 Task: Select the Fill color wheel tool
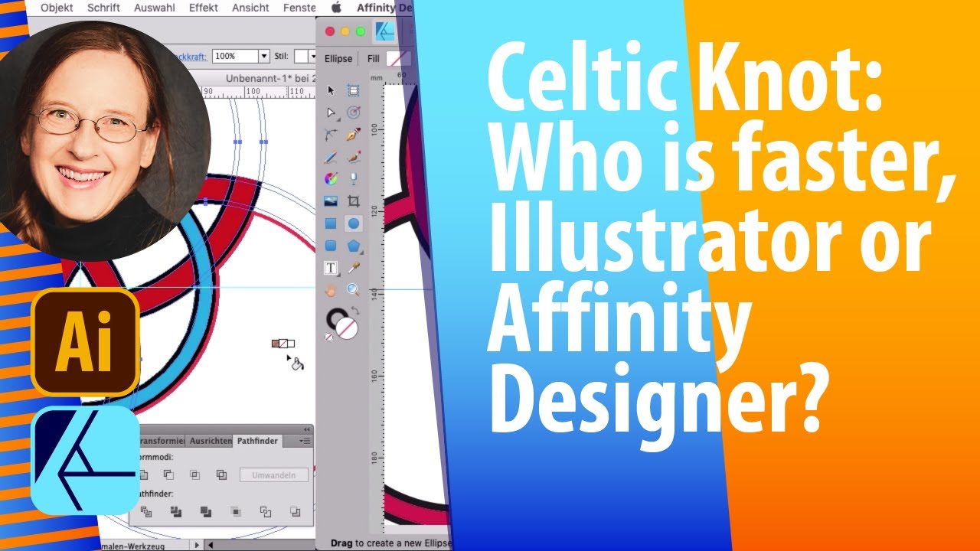tap(331, 179)
